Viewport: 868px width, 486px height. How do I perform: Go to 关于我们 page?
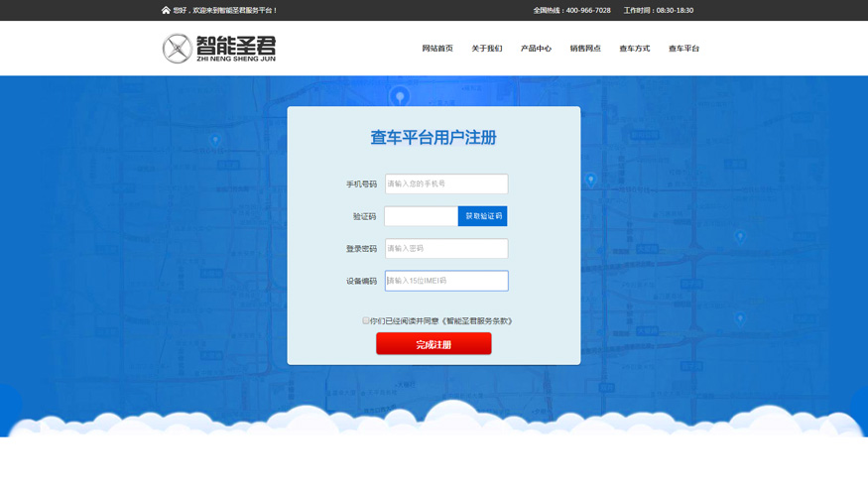coord(486,49)
